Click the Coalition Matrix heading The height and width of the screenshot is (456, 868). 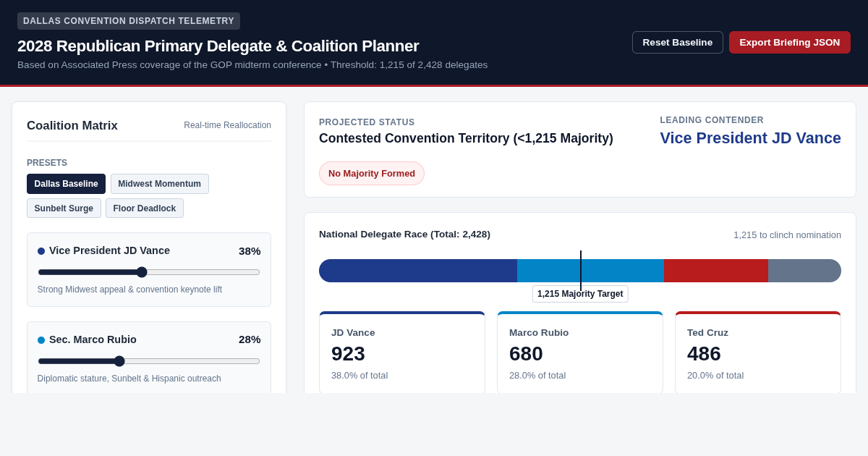(72, 126)
